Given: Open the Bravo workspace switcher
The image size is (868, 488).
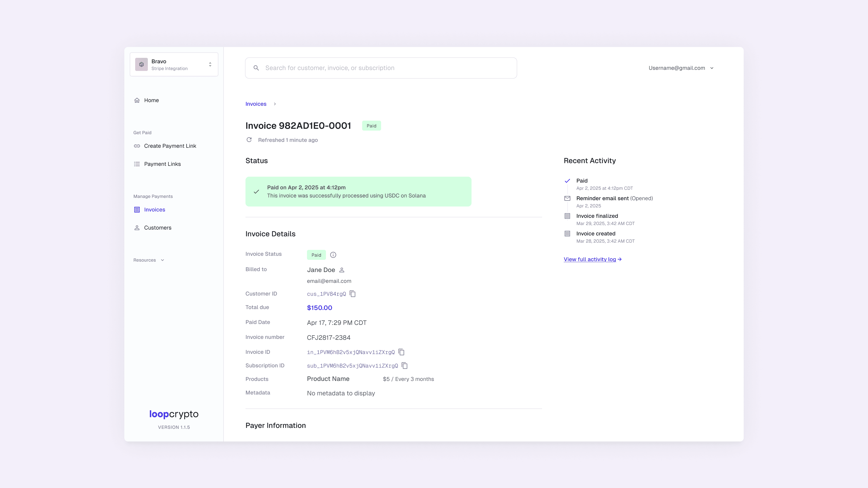Looking at the screenshot, I should pyautogui.click(x=210, y=64).
